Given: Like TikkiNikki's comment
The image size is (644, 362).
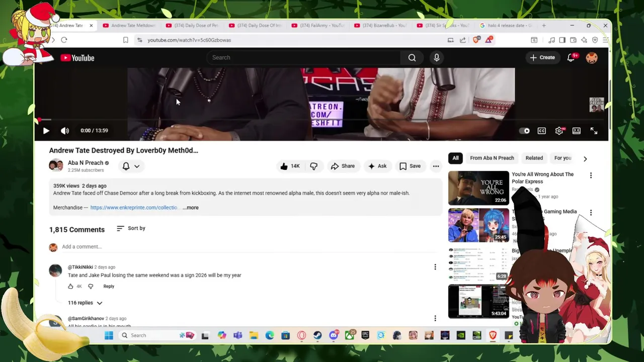Looking at the screenshot, I should [x=70, y=287].
